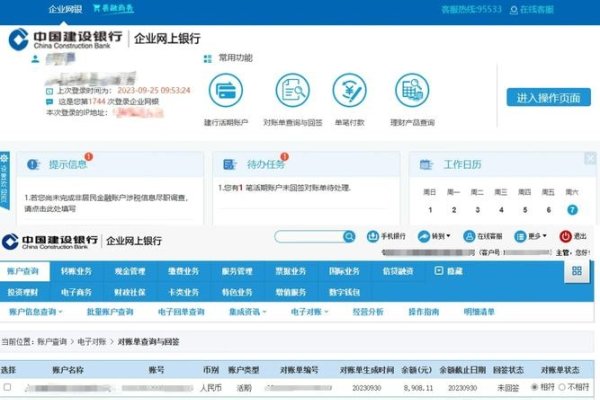
Task: Open the 对账单查询与回签 document search icon
Action: click(293, 91)
